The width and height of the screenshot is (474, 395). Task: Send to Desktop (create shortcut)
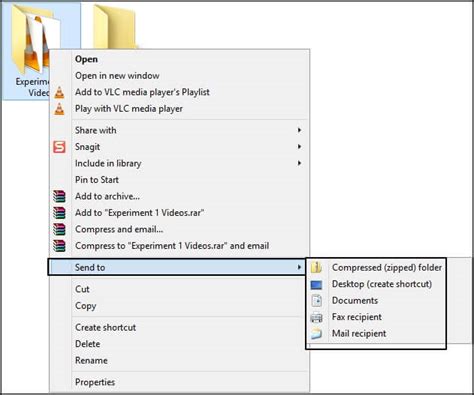382,284
